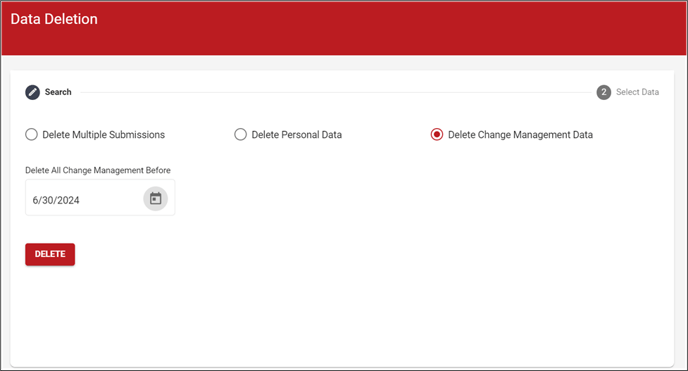
Task: Select Delete Personal Data radio button
Action: click(240, 134)
